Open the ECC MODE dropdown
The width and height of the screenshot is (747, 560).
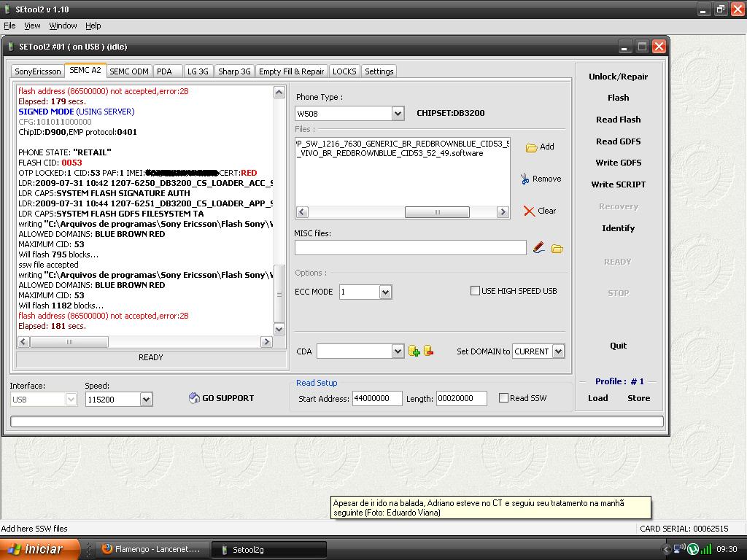[385, 292]
